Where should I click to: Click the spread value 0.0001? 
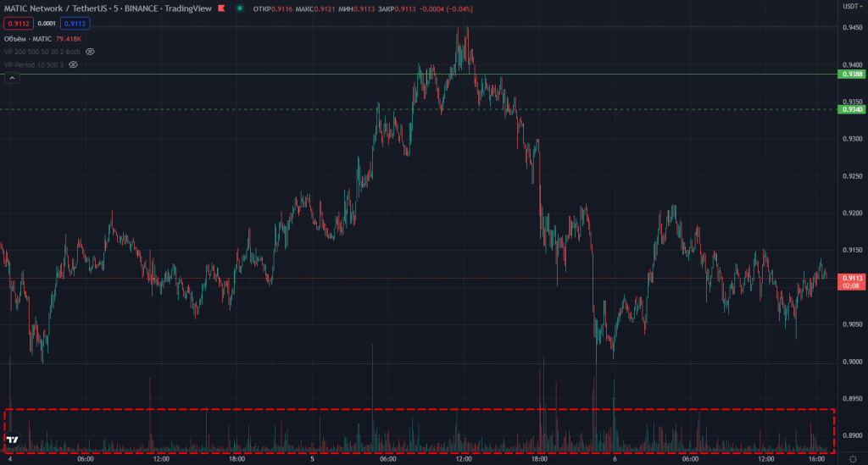pos(47,24)
